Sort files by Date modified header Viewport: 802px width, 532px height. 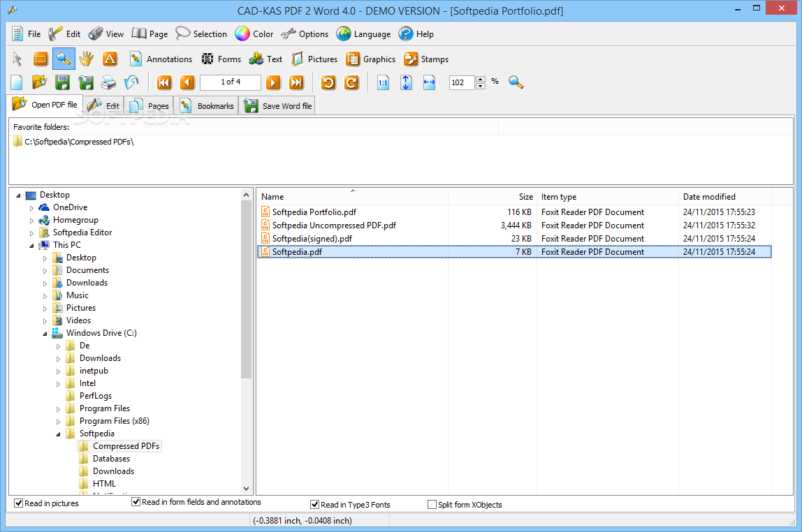click(x=724, y=197)
